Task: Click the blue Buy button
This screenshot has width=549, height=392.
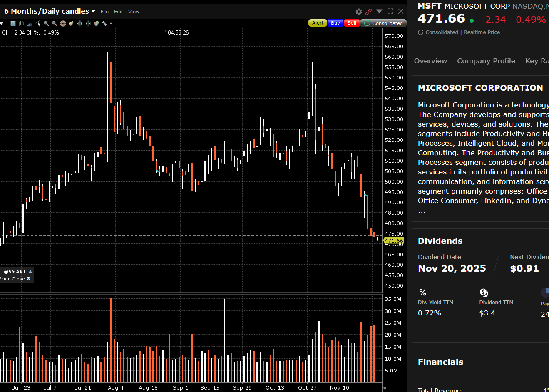Action: pos(335,23)
